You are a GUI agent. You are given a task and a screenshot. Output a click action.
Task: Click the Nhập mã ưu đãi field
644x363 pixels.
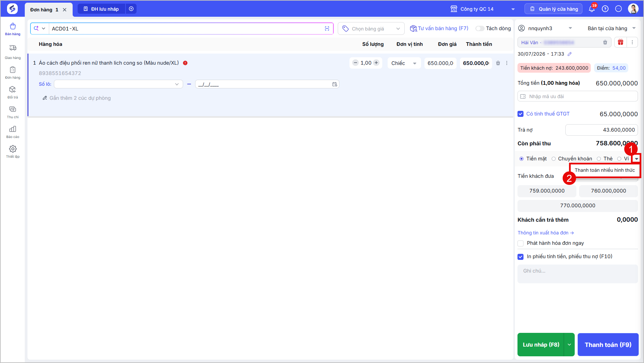tap(577, 96)
